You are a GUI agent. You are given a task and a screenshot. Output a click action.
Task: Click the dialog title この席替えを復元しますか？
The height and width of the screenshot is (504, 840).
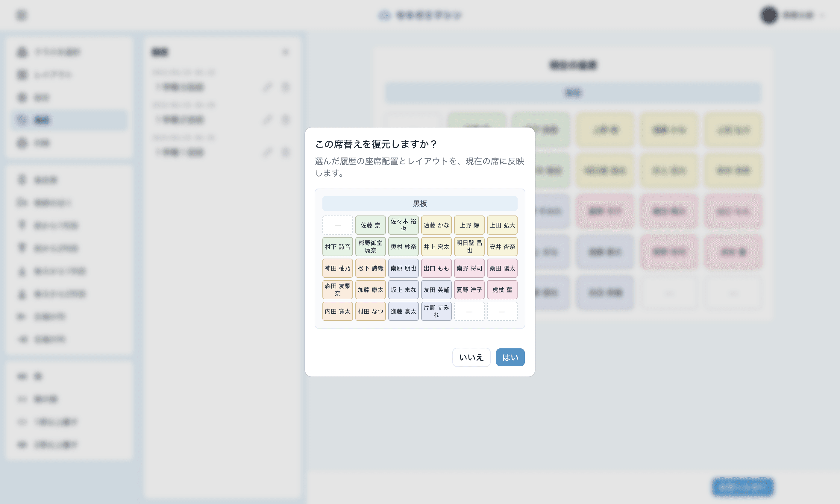pos(376,144)
